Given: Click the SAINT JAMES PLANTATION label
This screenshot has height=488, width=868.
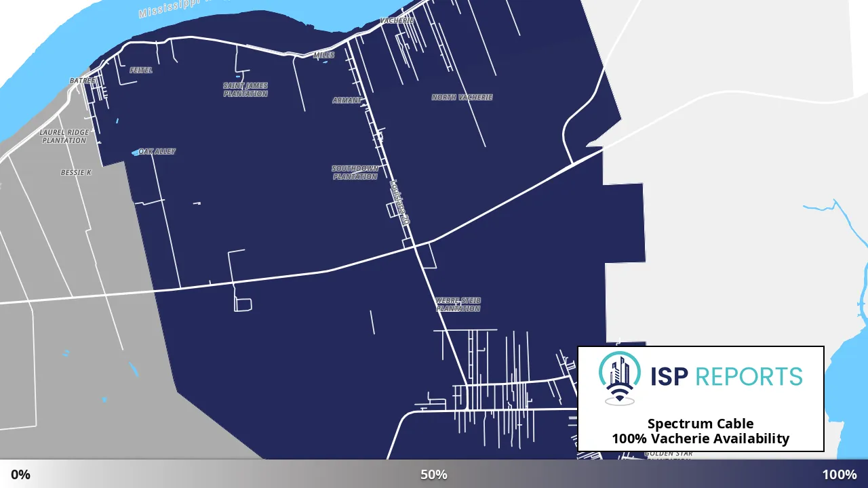Looking at the screenshot, I should [245, 89].
